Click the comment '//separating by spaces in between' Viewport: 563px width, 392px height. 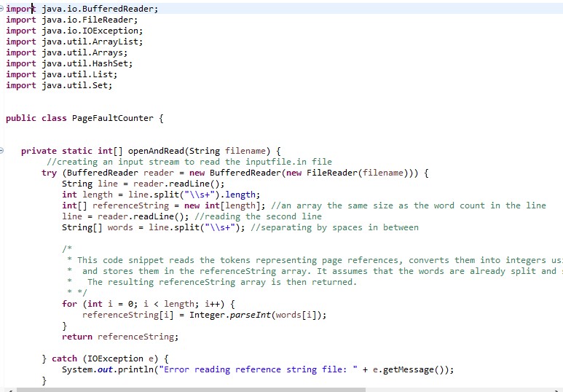pos(334,227)
